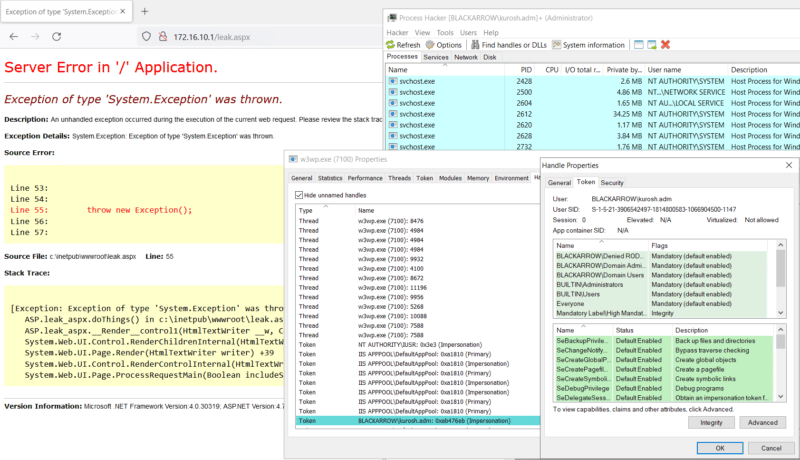Reload the leak.aspx page

57,37
